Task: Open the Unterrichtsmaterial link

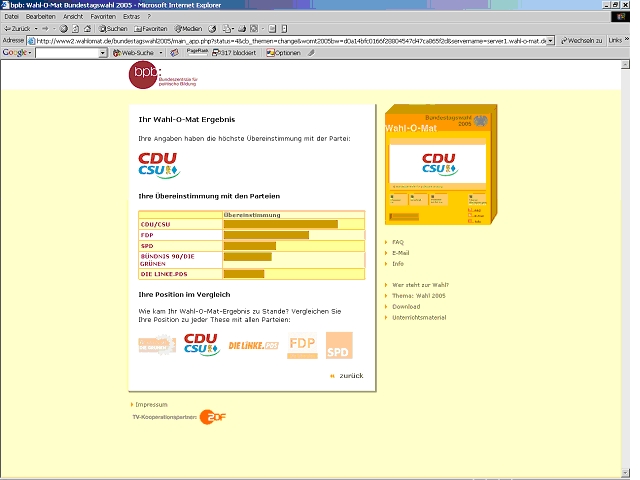Action: click(419, 317)
